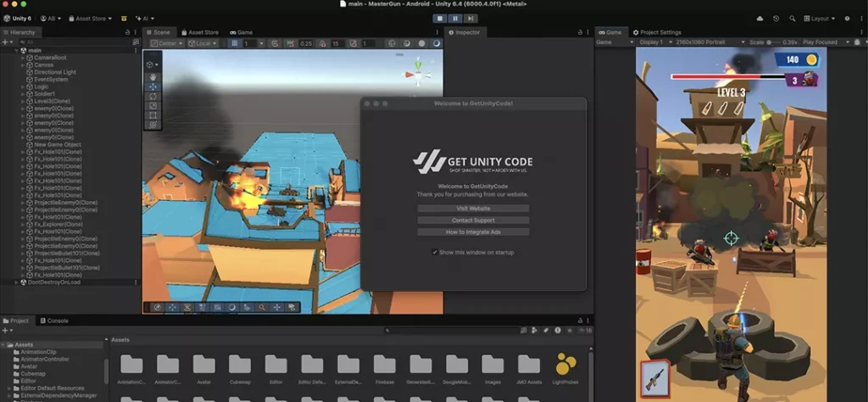Click favorite star icon in Project panel
868x402 pixels.
coord(570,331)
